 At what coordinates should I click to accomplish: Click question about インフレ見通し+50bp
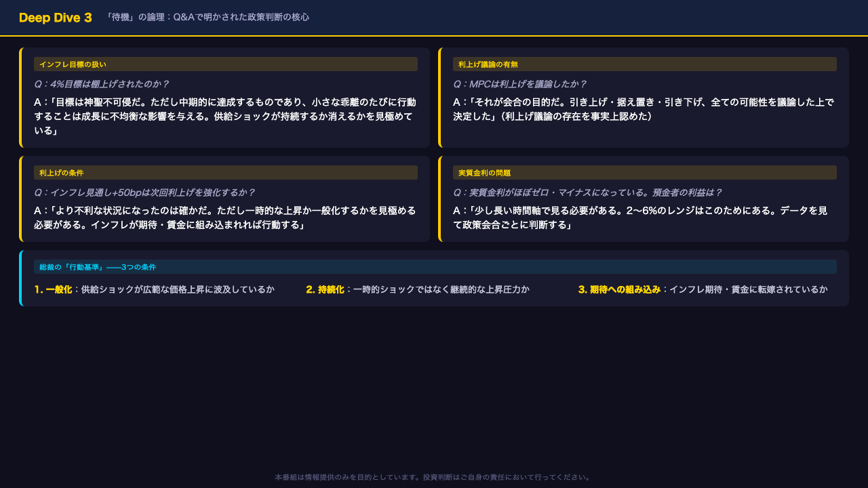click(144, 192)
